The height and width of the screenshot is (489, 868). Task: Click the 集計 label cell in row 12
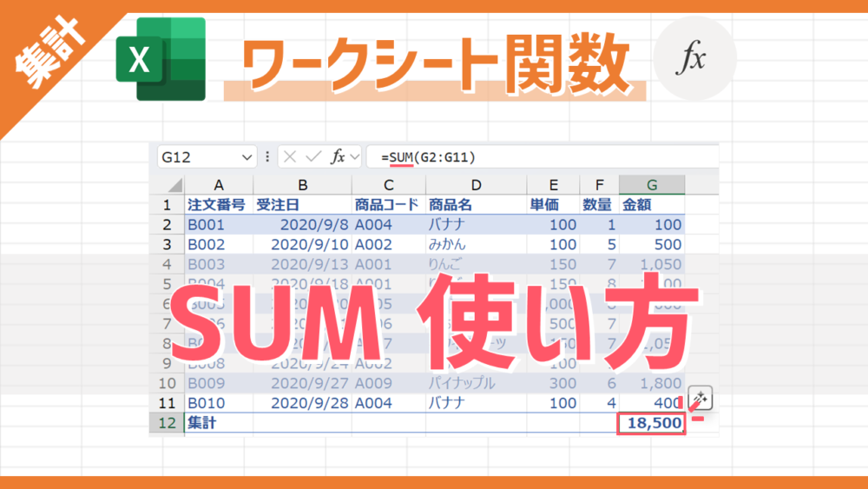[x=219, y=422]
